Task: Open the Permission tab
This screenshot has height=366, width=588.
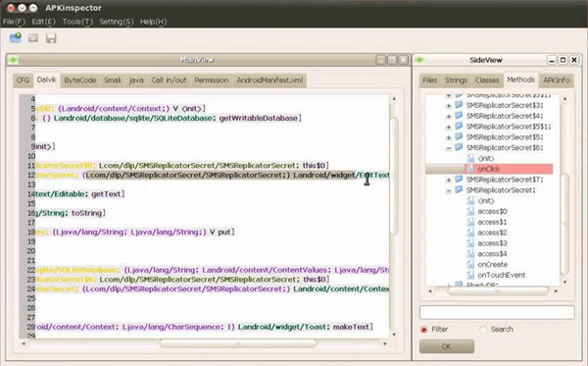Action: pyautogui.click(x=211, y=80)
